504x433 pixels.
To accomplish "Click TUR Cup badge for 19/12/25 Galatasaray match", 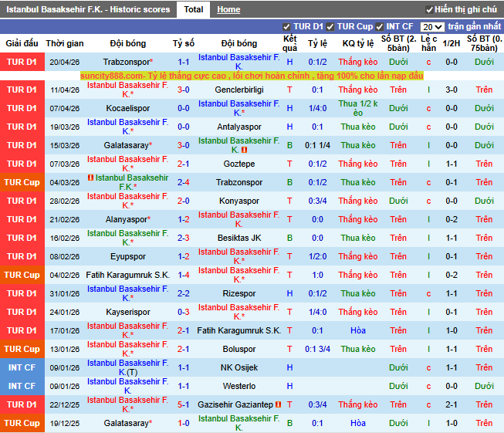I will pos(22,423).
